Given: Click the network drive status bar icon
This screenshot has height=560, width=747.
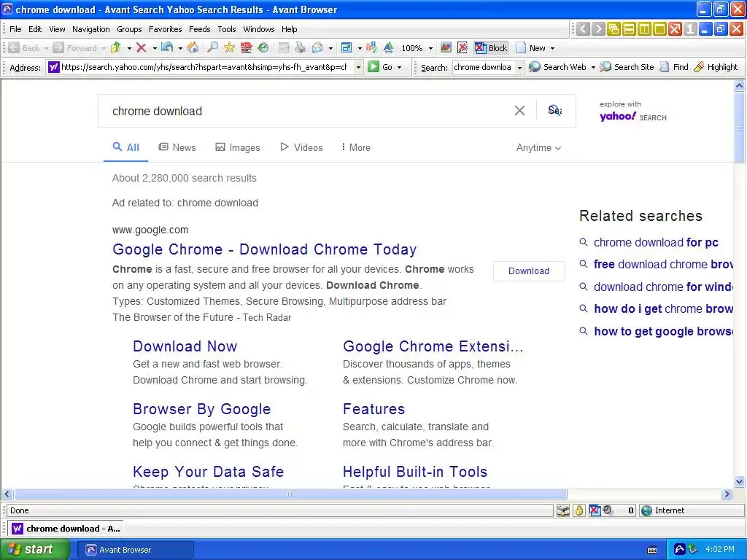Looking at the screenshot, I should (562, 510).
